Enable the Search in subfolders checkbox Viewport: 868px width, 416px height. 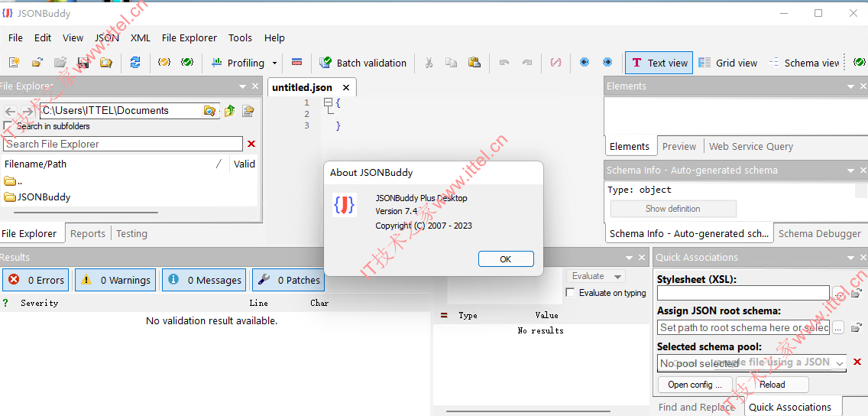(x=8, y=125)
